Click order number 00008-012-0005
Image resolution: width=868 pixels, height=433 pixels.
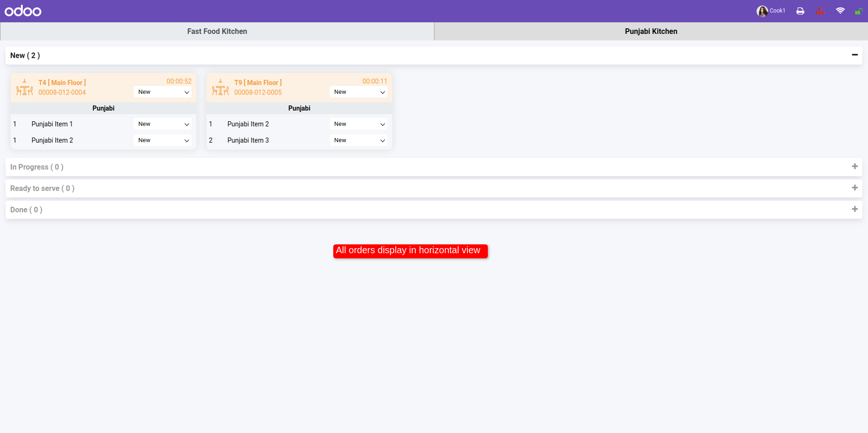(258, 92)
